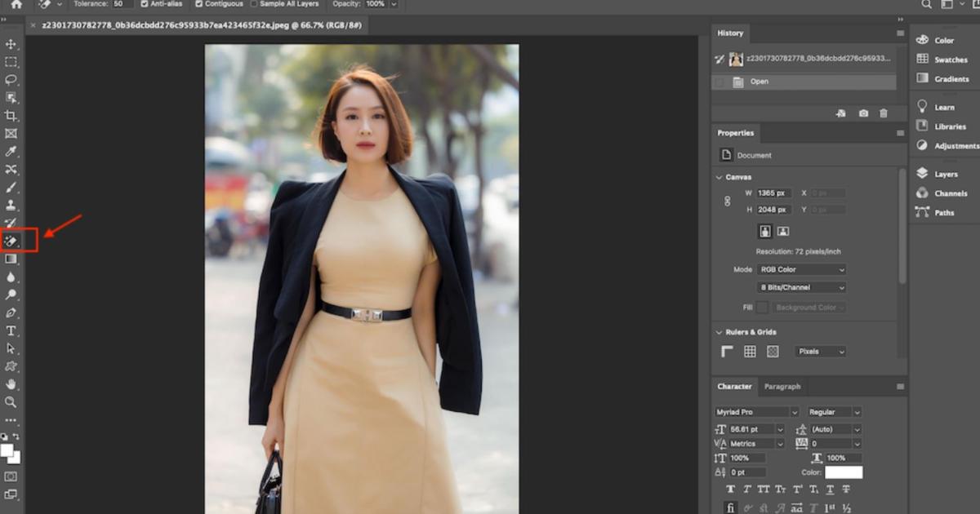Pick the Eyedropper tool

[x=11, y=152]
